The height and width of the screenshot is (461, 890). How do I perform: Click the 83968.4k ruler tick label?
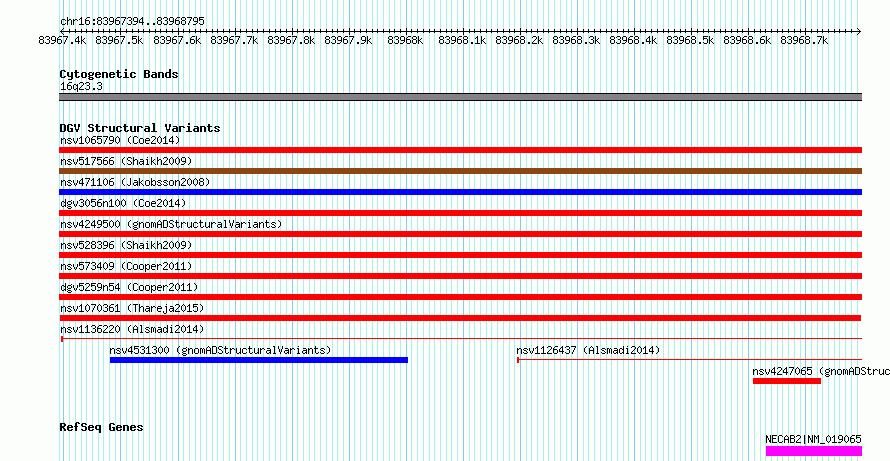click(633, 40)
